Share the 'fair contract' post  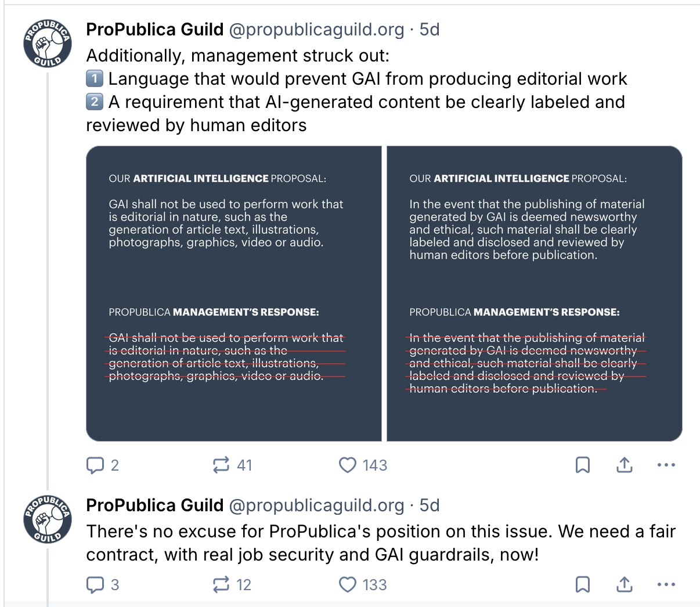tap(625, 585)
